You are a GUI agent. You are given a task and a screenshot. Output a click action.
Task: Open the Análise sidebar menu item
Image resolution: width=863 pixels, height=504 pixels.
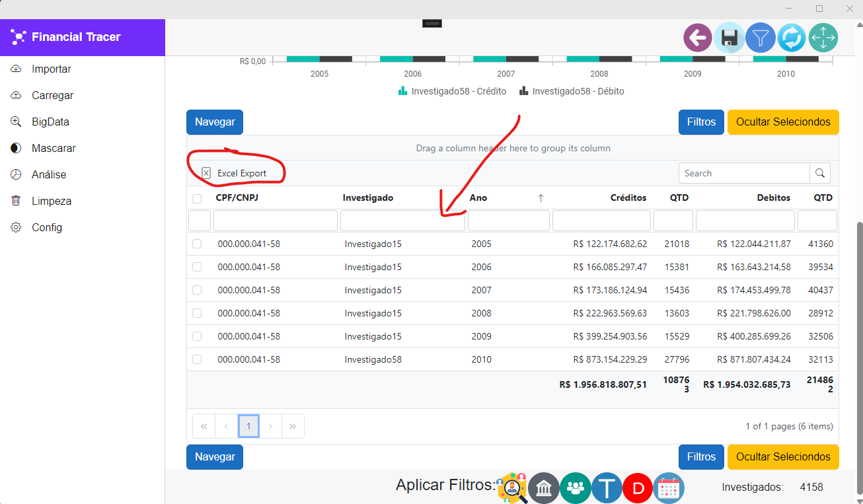(49, 174)
